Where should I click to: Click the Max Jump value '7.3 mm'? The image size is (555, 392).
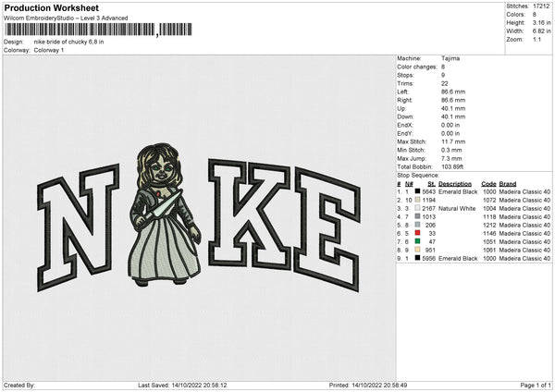pos(451,158)
